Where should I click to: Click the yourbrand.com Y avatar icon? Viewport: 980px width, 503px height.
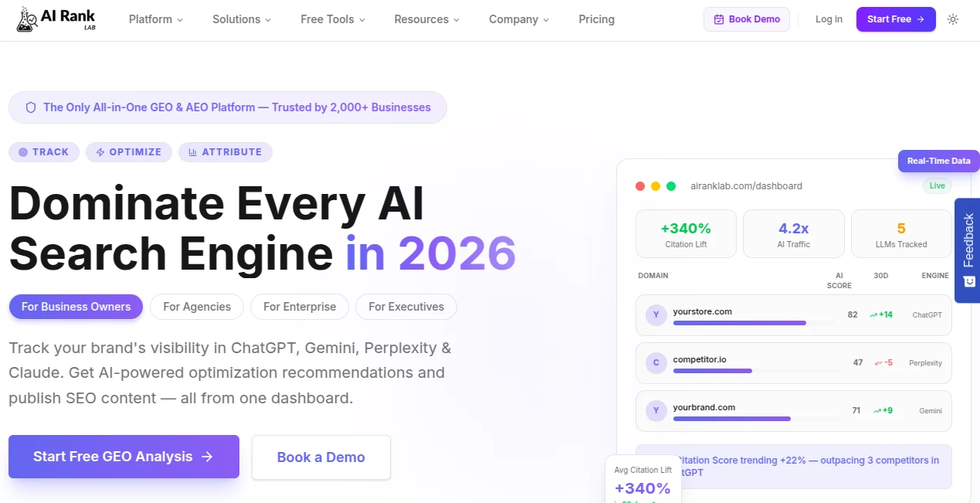656,410
